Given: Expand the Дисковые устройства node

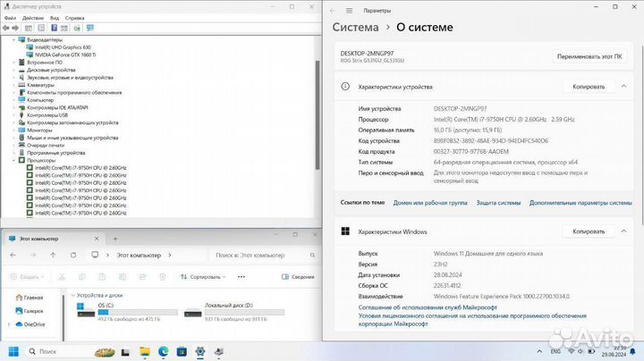Looking at the screenshot, I should pyautogui.click(x=13, y=70).
